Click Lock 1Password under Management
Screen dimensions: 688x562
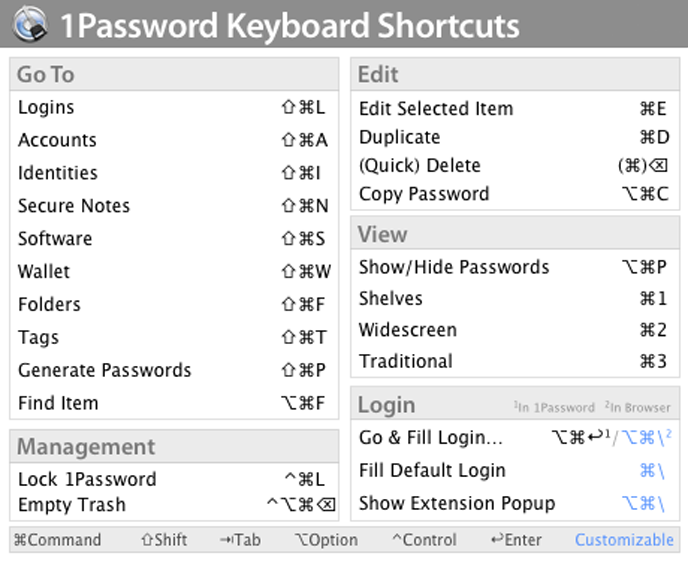point(87,479)
